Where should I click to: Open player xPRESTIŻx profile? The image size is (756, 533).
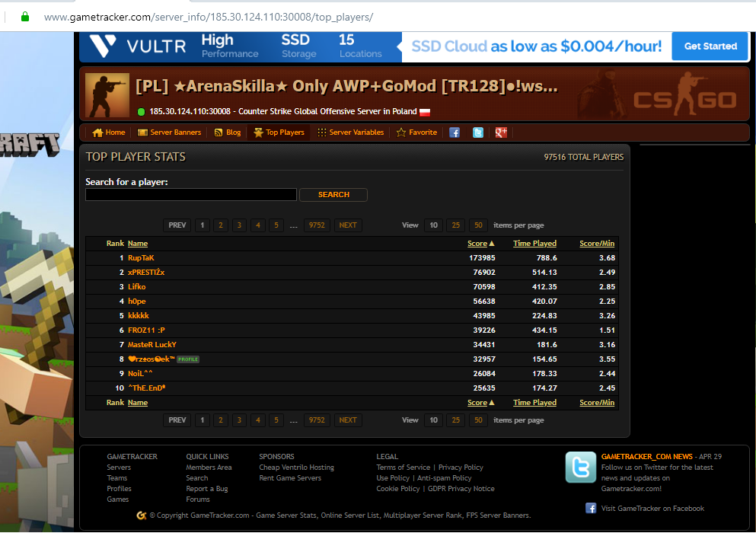point(146,273)
